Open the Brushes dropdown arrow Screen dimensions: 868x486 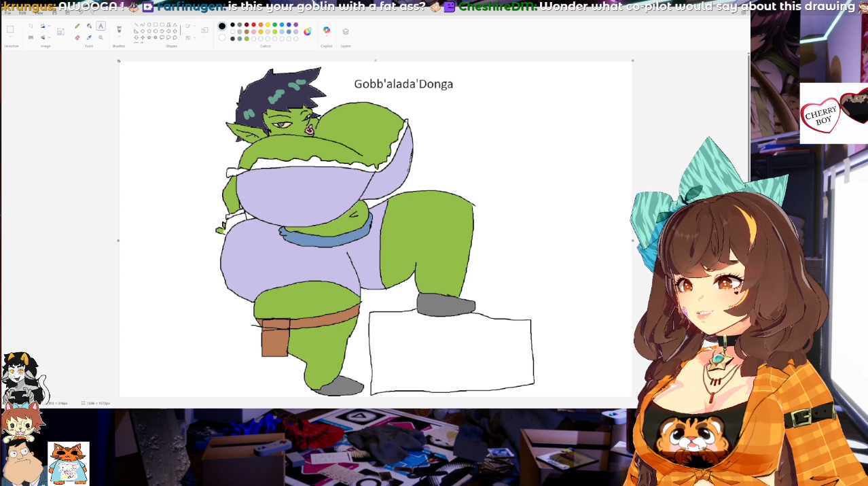coord(119,37)
